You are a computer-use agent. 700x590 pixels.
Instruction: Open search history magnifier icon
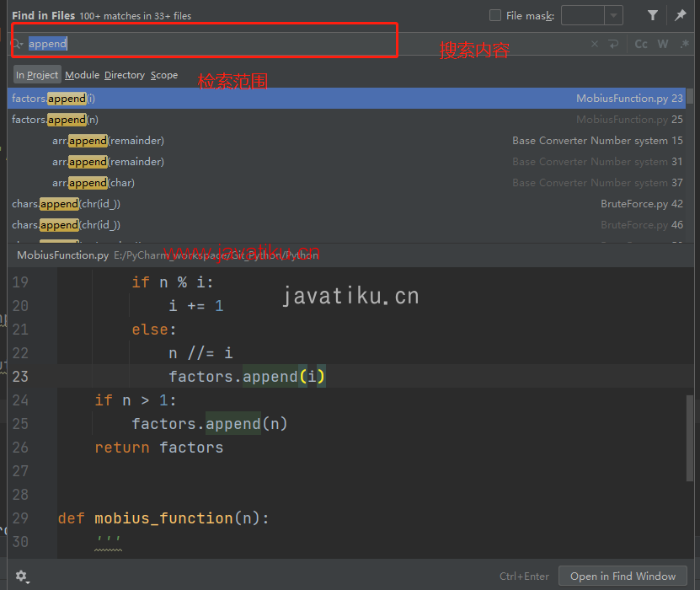17,44
